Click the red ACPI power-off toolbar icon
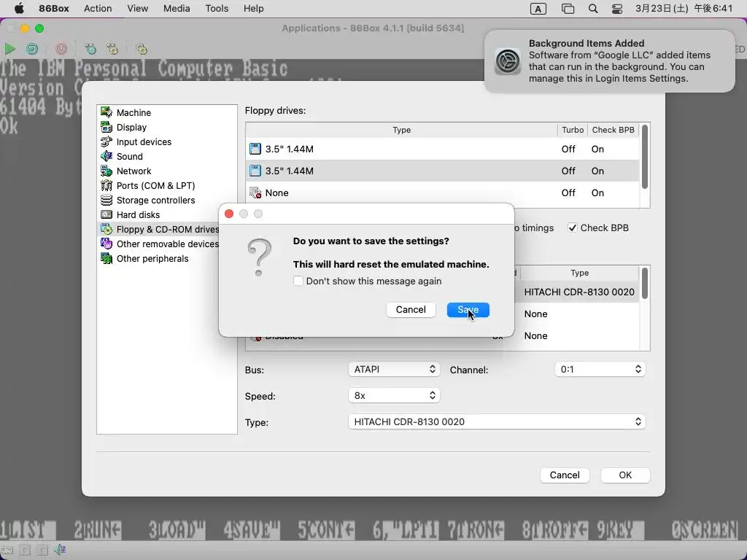Image resolution: width=747 pixels, height=560 pixels. coord(61,49)
